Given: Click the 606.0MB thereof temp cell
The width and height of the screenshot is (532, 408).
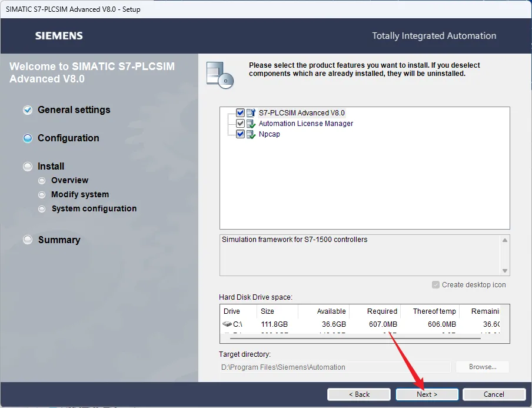Looking at the screenshot, I should click(x=442, y=324).
